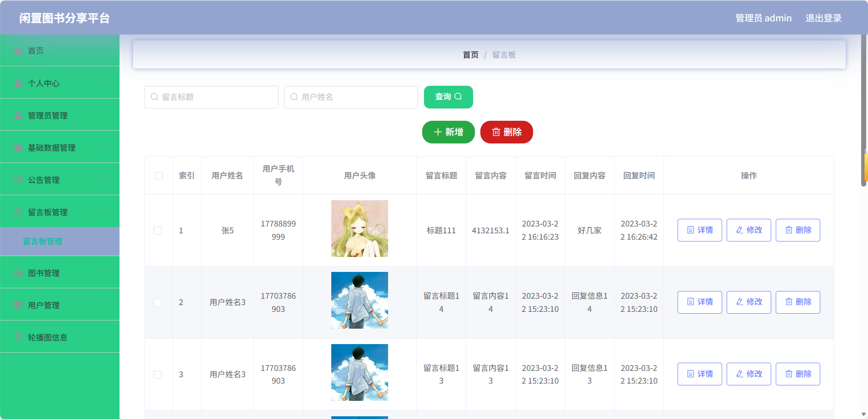This screenshot has height=419, width=868.
Task: Click the 标题111 message title cell
Action: pyautogui.click(x=441, y=231)
